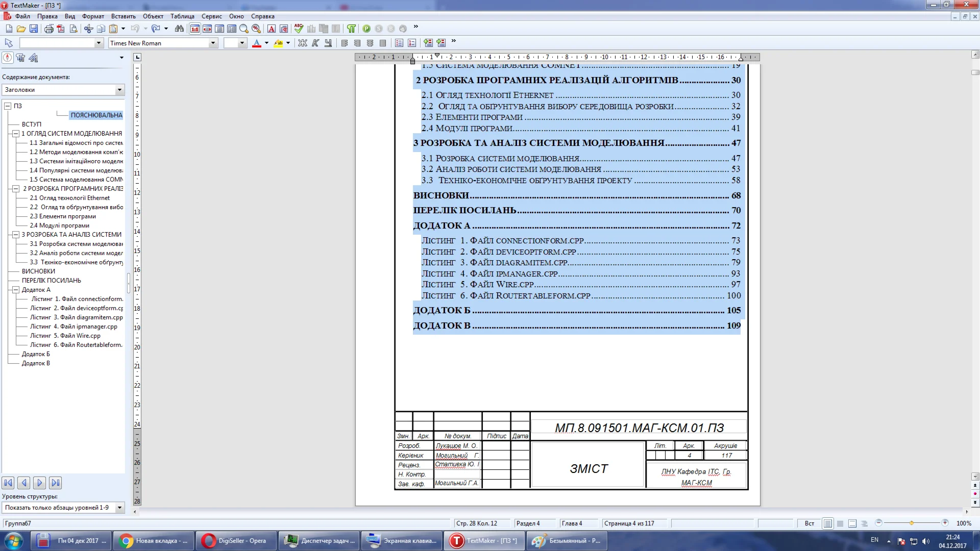Toggle italic (К) formatting
The image size is (980, 551).
[315, 43]
